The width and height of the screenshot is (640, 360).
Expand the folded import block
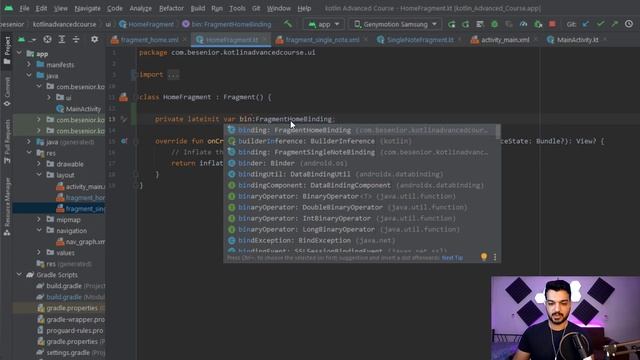click(x=173, y=75)
